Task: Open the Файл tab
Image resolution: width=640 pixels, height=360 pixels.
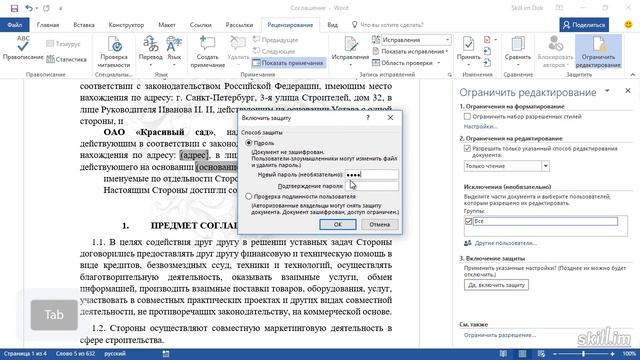Action: click(14, 25)
